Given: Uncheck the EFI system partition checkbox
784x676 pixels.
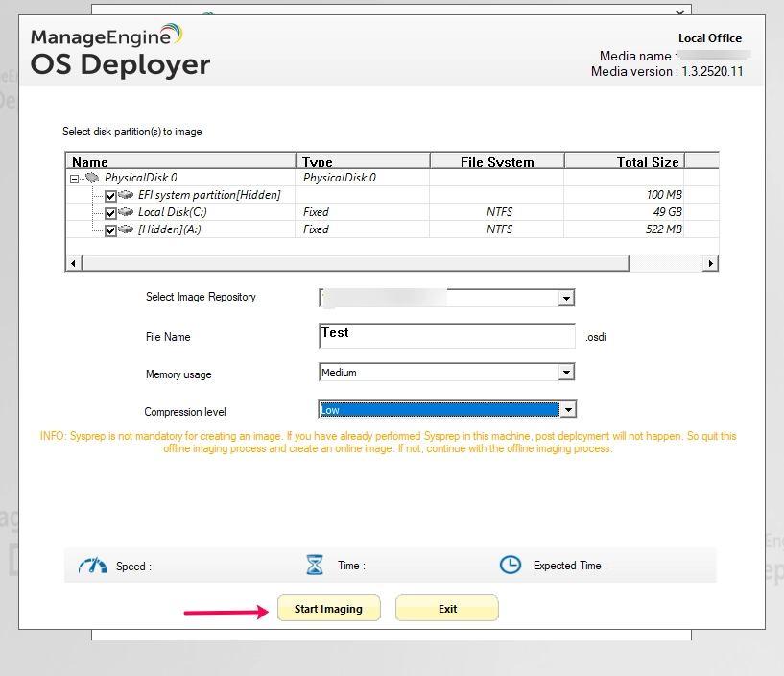Looking at the screenshot, I should click(110, 196).
